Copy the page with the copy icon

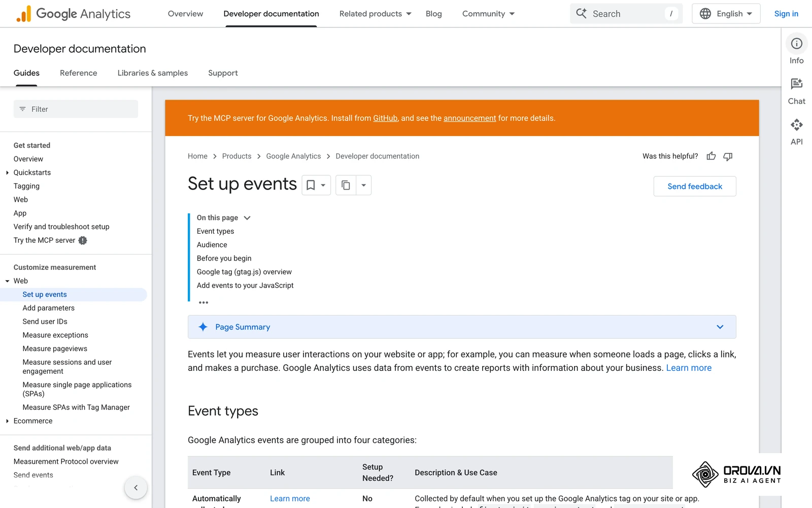[346, 185]
